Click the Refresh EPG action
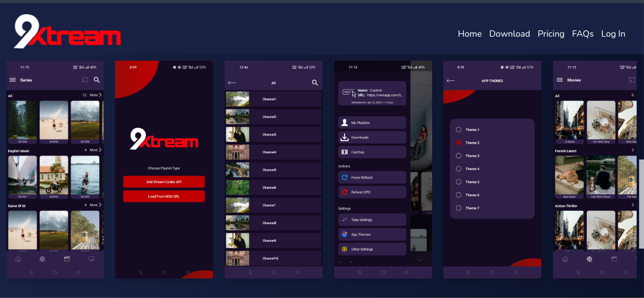 coord(372,192)
